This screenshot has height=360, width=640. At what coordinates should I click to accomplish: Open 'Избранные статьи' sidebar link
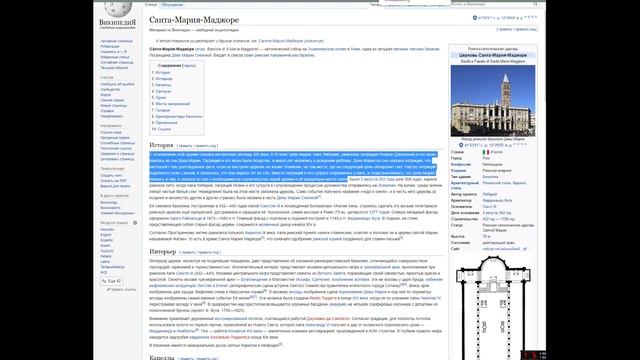click(x=115, y=57)
